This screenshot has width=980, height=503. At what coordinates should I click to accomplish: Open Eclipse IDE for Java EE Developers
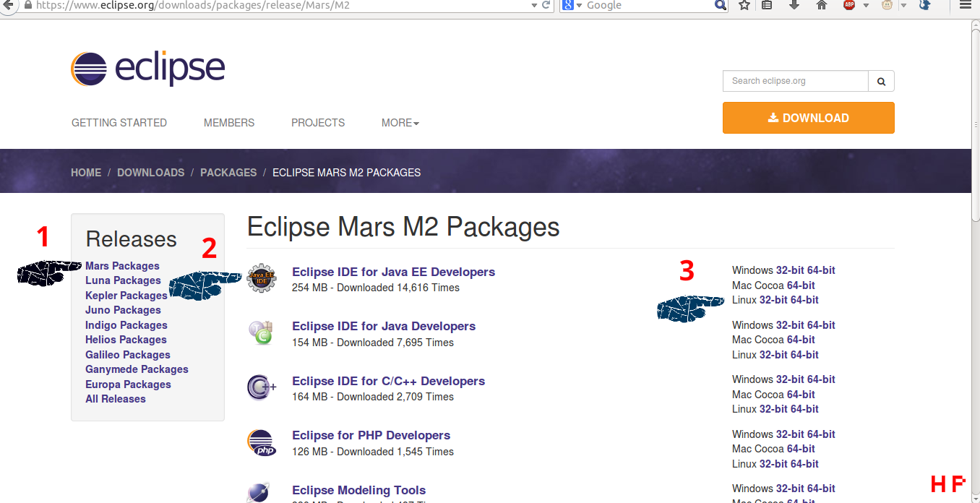pyautogui.click(x=393, y=272)
